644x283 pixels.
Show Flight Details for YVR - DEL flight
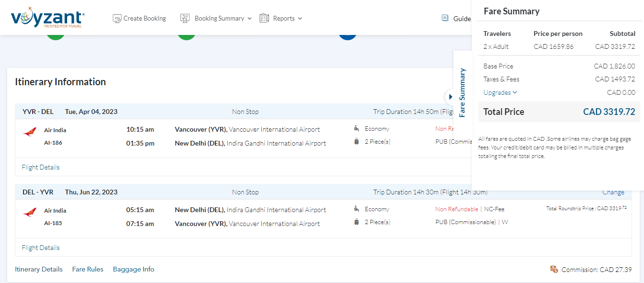[41, 167]
